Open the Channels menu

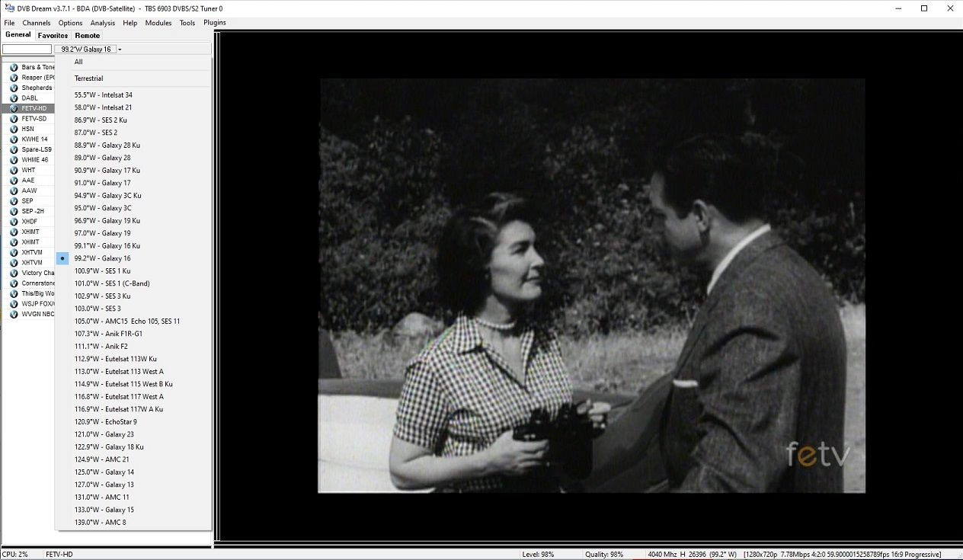pyautogui.click(x=37, y=23)
